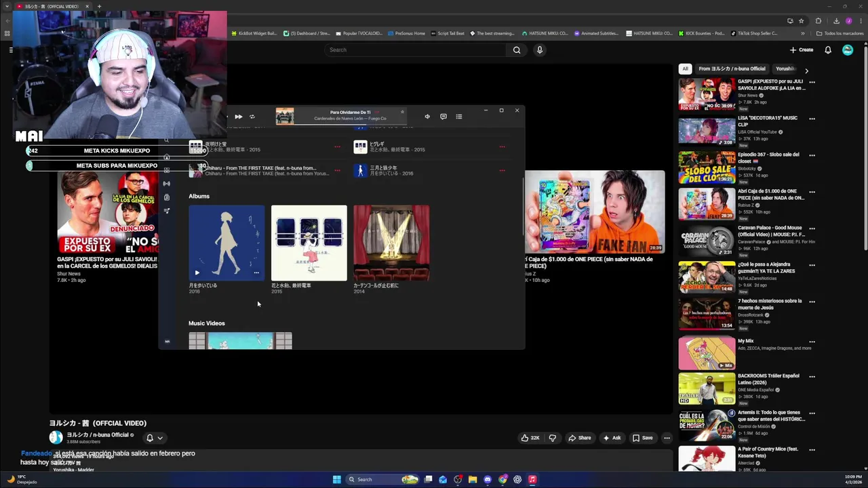The image size is (868, 488).
Task: Open the My Mix playlist thumbnail
Action: coord(707,354)
